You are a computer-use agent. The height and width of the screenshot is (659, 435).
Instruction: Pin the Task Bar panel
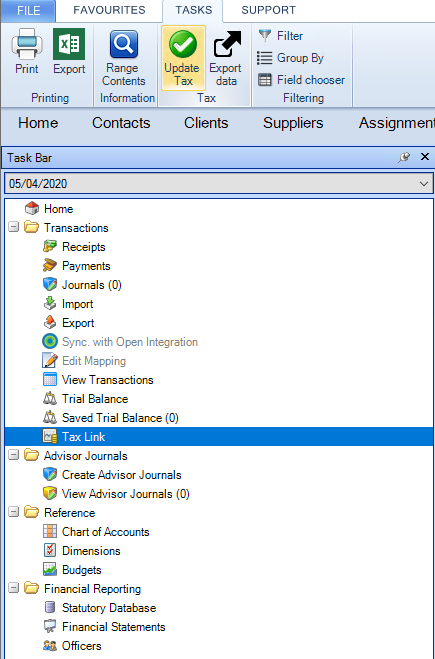coord(404,157)
